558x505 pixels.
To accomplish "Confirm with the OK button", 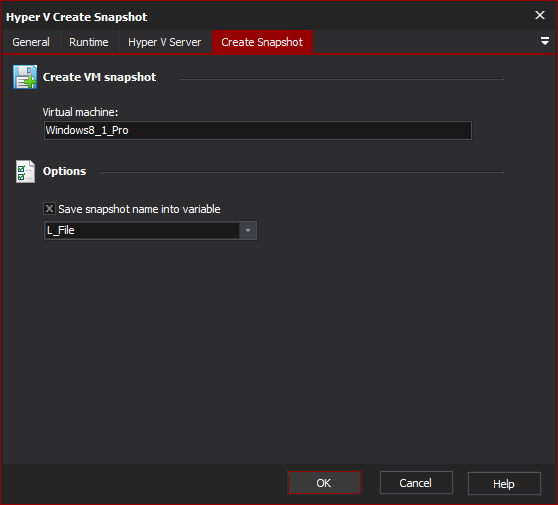I will pos(324,483).
